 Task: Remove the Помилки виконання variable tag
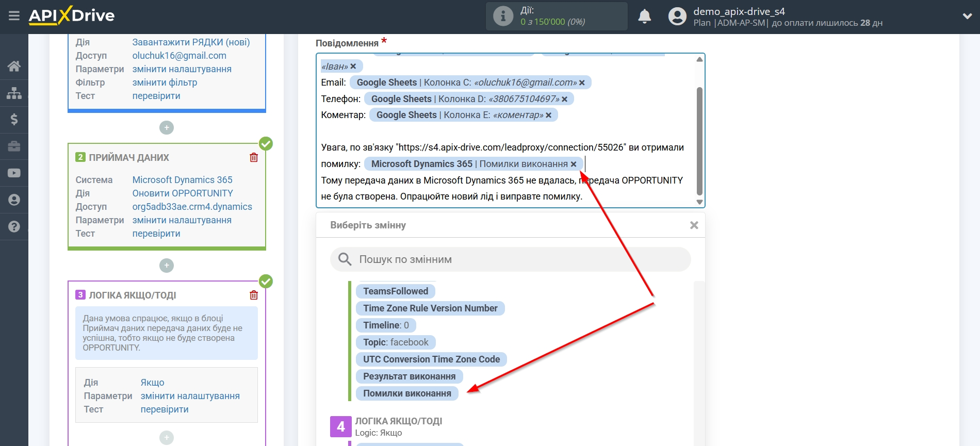tap(573, 164)
